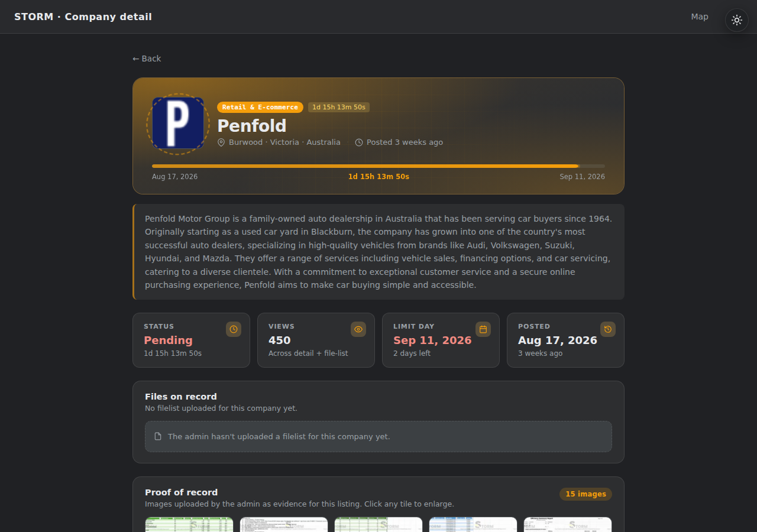Open the Map page link
The width and height of the screenshot is (757, 532).
point(700,17)
